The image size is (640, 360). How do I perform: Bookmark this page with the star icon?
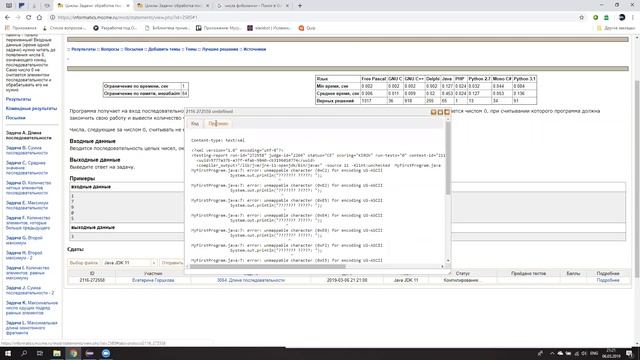pyautogui.click(x=582, y=18)
